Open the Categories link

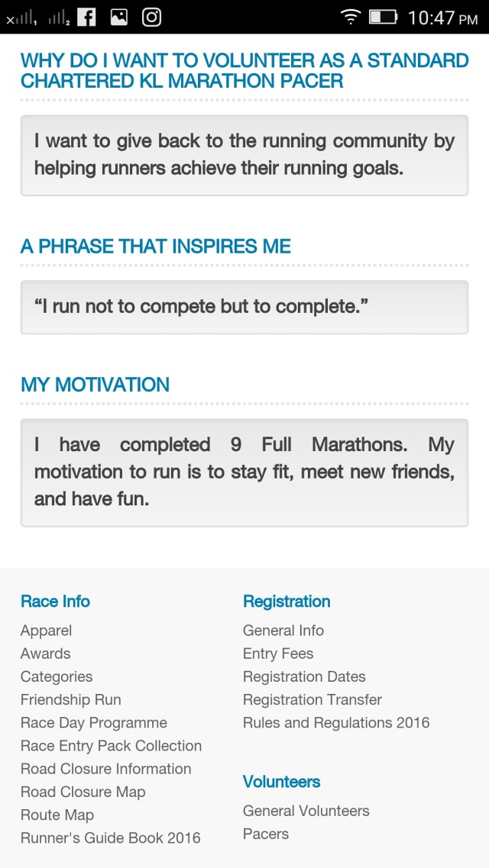pos(57,676)
